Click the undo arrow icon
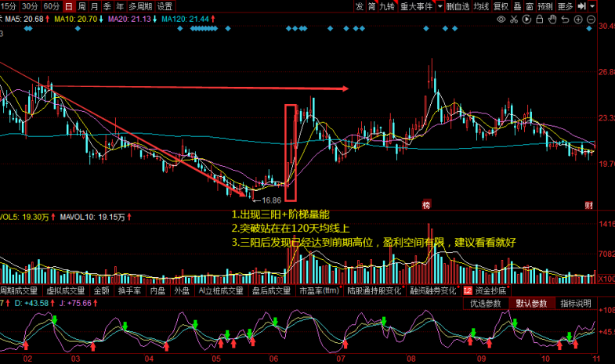This screenshot has height=364, width=615. click(x=565, y=20)
